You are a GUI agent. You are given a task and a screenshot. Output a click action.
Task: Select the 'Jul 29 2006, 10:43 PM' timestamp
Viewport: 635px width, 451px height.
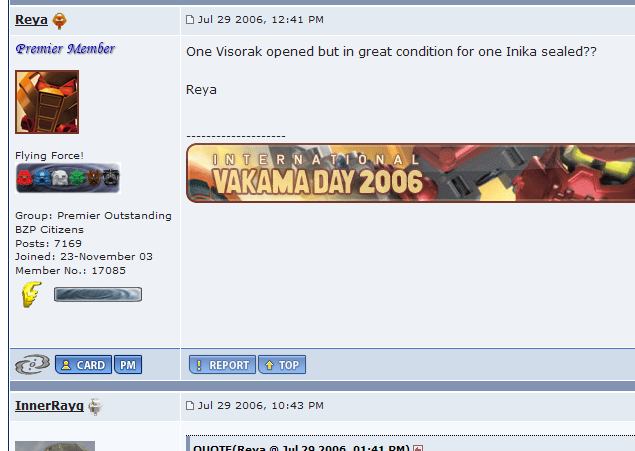(261, 405)
